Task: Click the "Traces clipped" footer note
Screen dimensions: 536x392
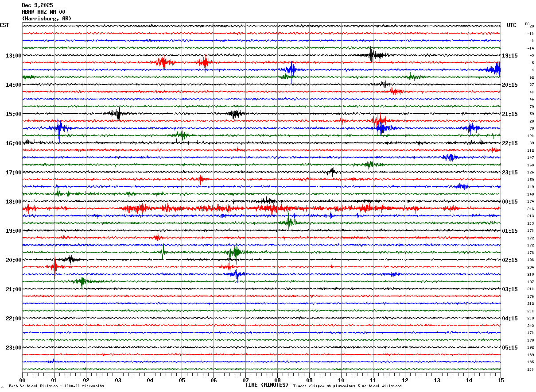Action: [x=347, y=386]
